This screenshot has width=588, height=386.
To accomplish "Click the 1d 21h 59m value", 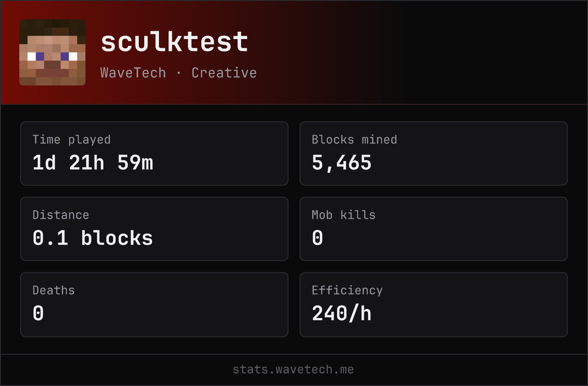I will point(93,163).
